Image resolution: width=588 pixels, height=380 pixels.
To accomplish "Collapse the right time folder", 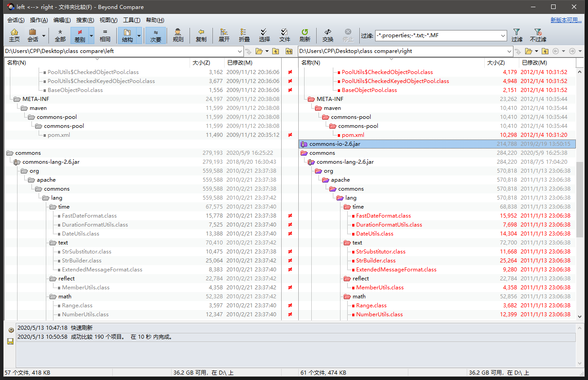I will 347,207.
